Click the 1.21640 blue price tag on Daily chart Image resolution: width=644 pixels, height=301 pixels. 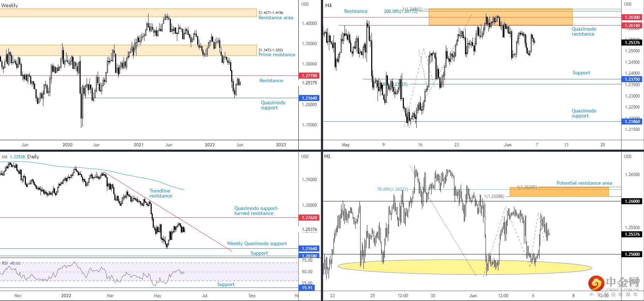[x=309, y=249]
